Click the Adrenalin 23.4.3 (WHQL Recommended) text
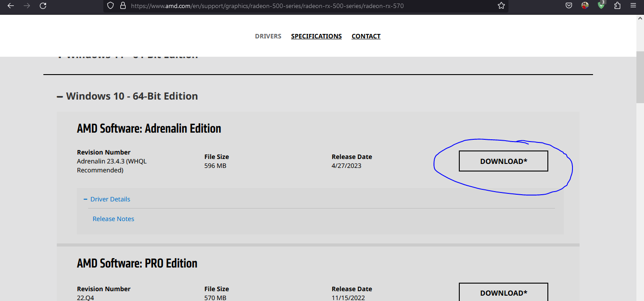The width and height of the screenshot is (644, 301). pos(112,166)
